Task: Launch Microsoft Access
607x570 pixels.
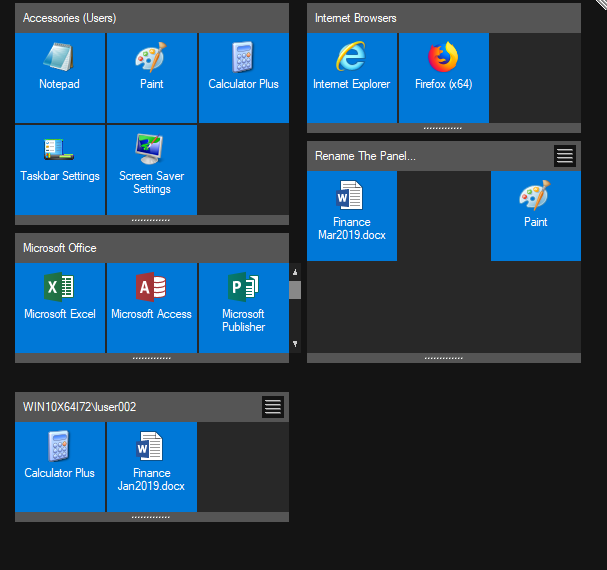Action: pyautogui.click(x=152, y=298)
